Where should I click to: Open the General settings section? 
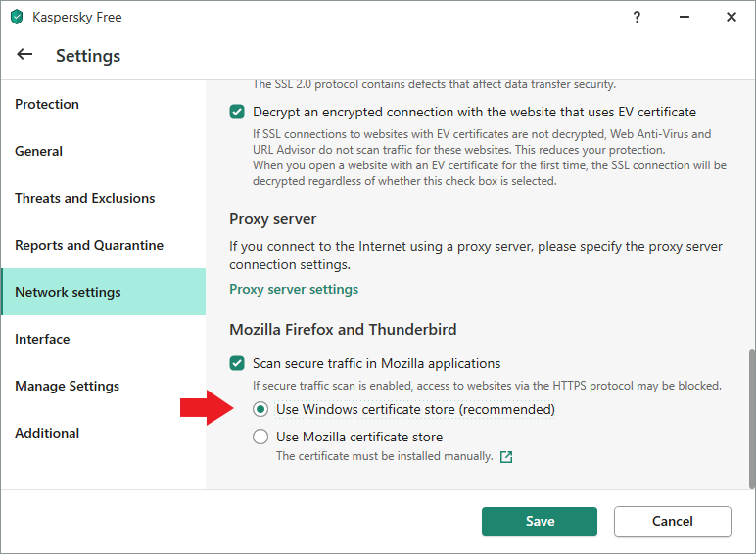click(104, 152)
